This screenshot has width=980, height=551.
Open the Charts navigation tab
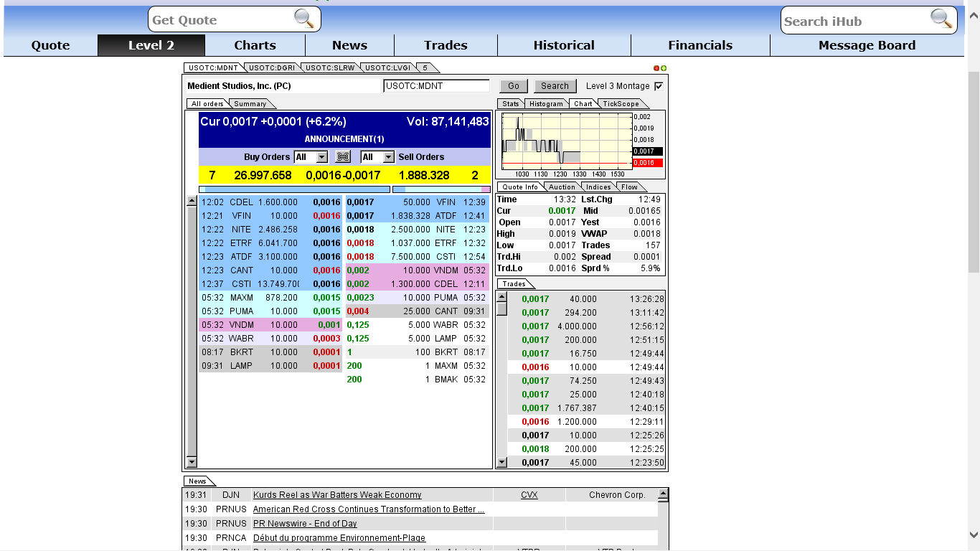click(255, 45)
